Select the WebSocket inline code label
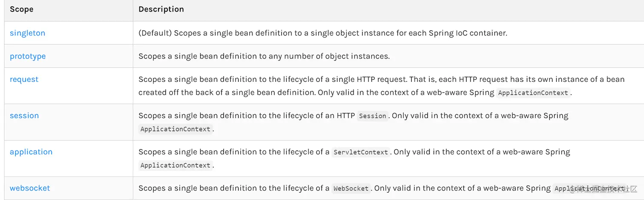 351,188
